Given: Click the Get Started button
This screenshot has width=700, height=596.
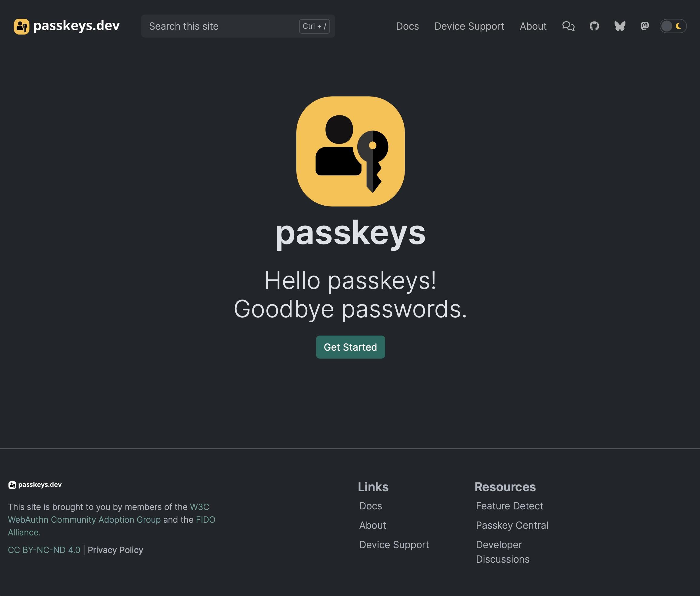Looking at the screenshot, I should point(350,347).
